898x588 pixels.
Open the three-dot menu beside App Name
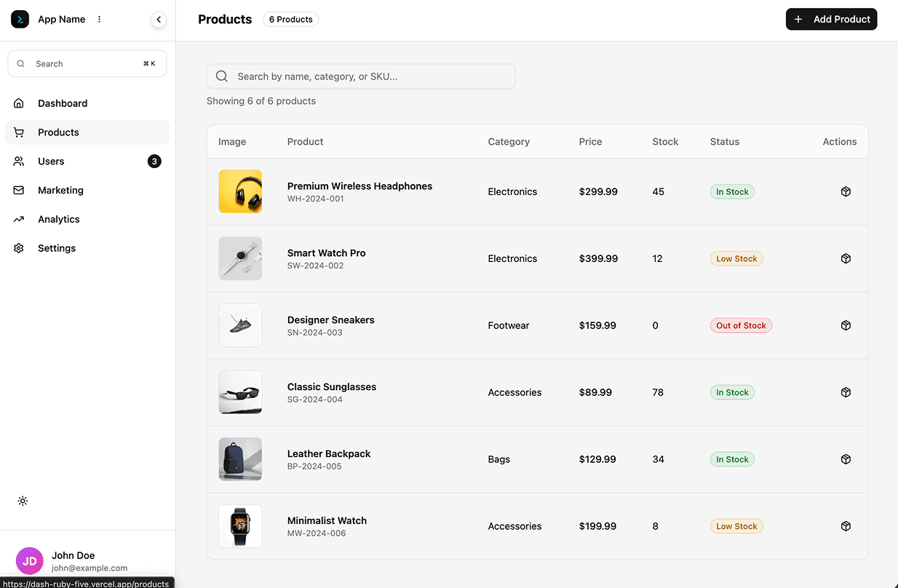(x=100, y=20)
